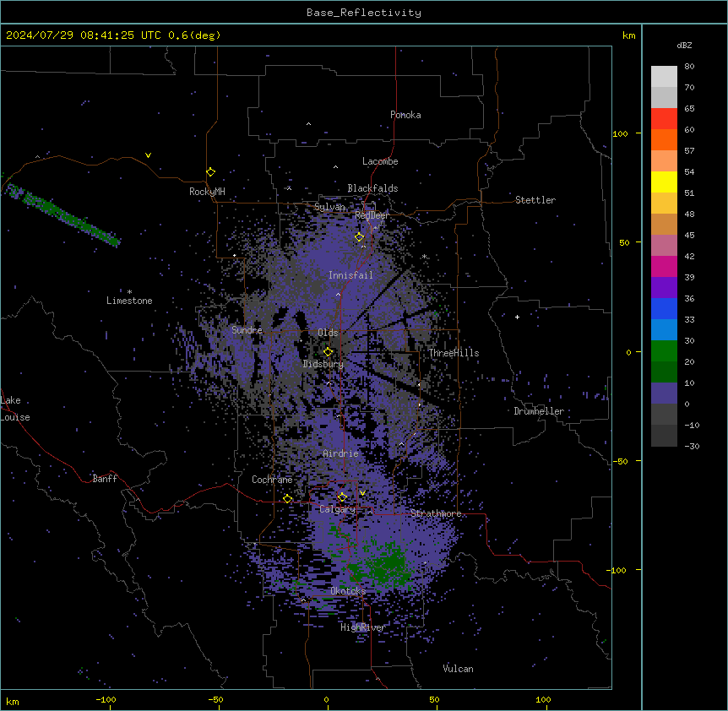Click the RedDeer city label
The height and width of the screenshot is (711, 728).
coord(372,215)
